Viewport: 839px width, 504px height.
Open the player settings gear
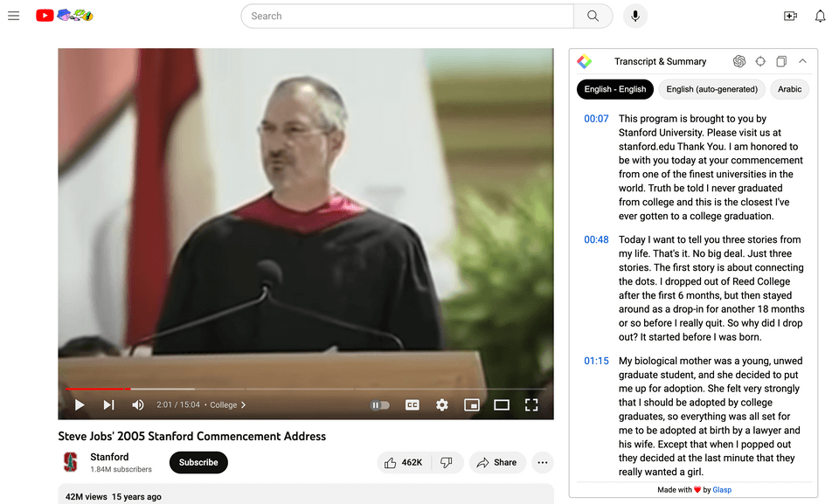442,405
